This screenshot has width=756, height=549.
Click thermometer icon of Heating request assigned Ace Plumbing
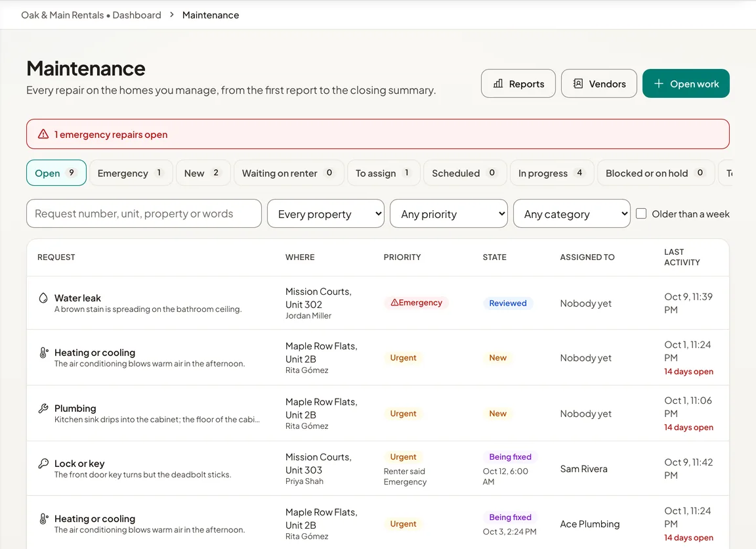click(x=43, y=519)
